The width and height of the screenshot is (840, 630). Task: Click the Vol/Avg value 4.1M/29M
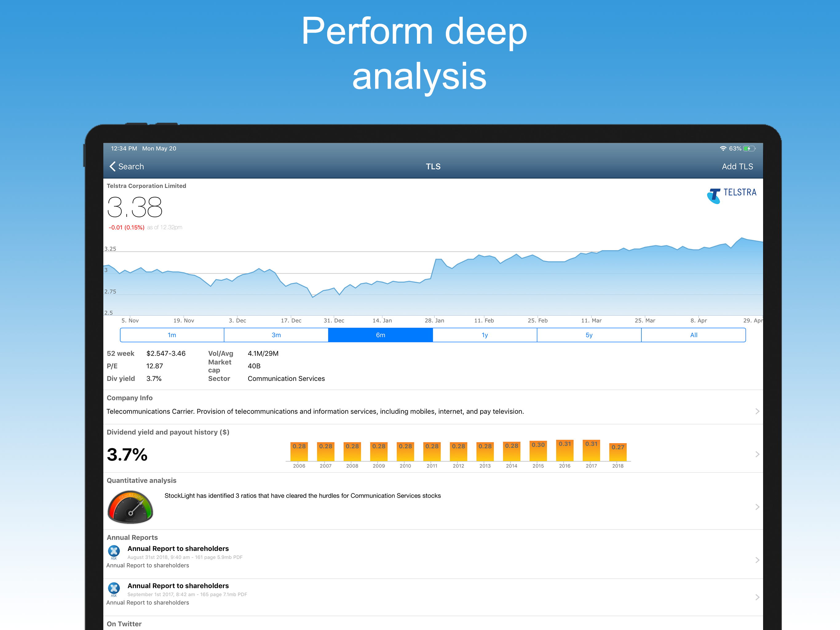pos(263,353)
